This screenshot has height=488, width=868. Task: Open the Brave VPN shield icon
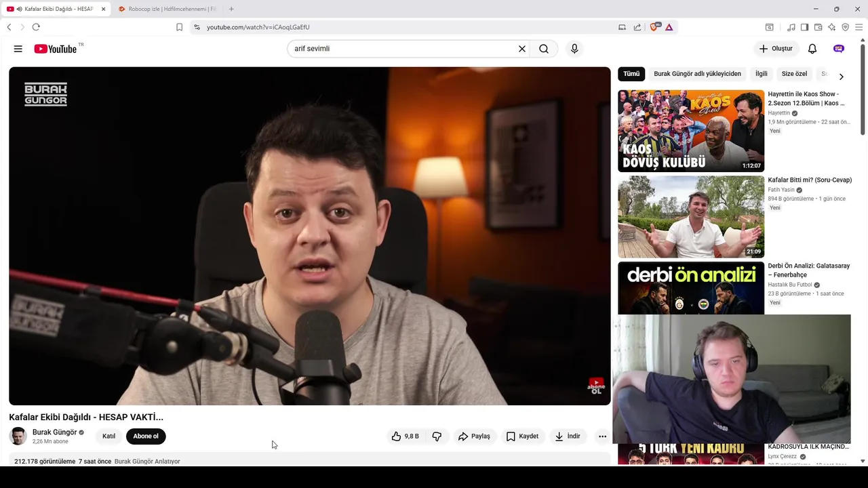(845, 27)
